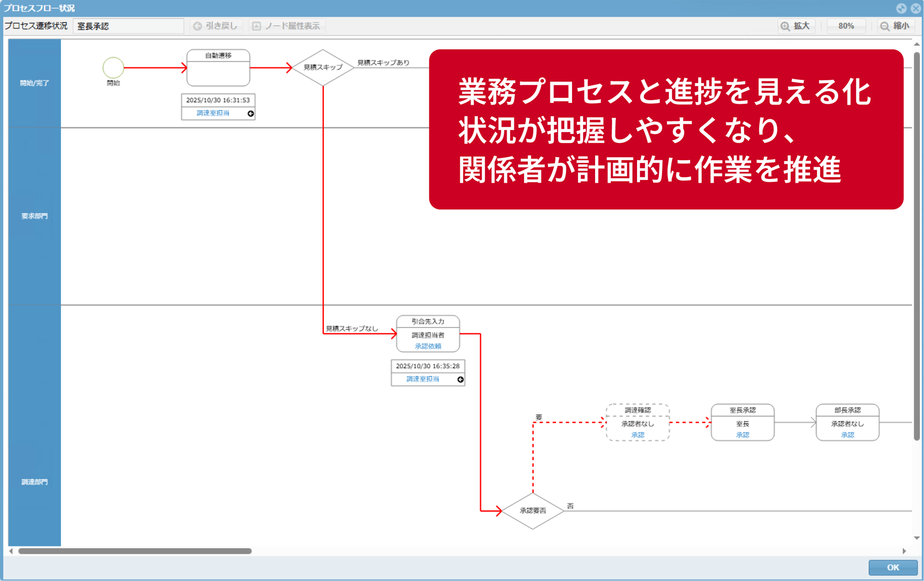Select the 自動遷移 node in the flow
Viewport: 924px width, 581px height.
click(x=218, y=68)
